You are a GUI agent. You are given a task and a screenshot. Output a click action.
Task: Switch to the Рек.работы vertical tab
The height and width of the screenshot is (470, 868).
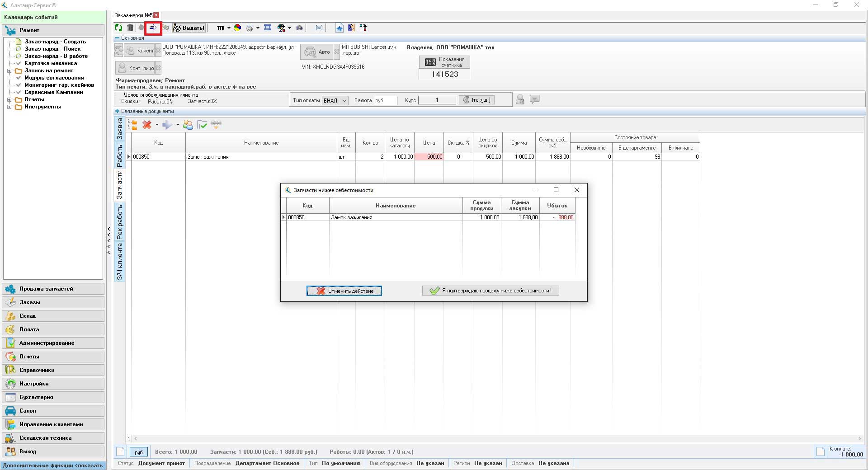click(119, 221)
